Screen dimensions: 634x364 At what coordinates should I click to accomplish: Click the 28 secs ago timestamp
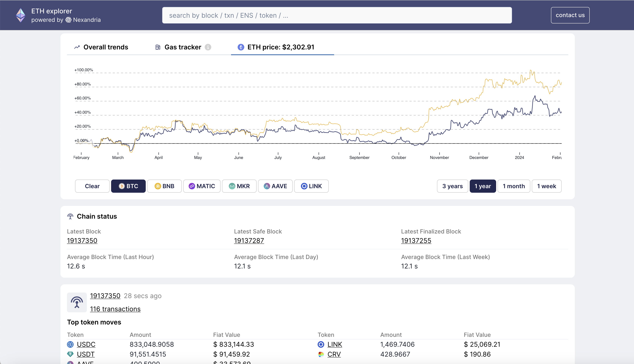pyautogui.click(x=143, y=296)
